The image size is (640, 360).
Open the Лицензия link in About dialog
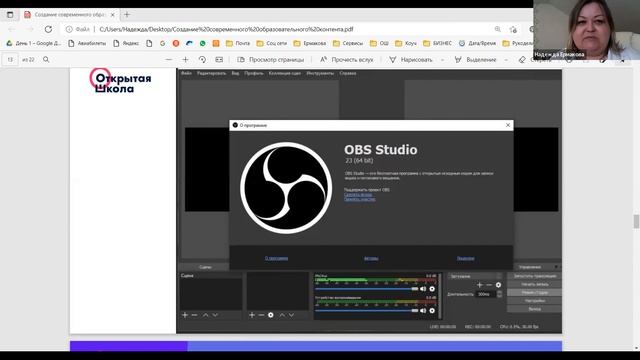tap(465, 258)
